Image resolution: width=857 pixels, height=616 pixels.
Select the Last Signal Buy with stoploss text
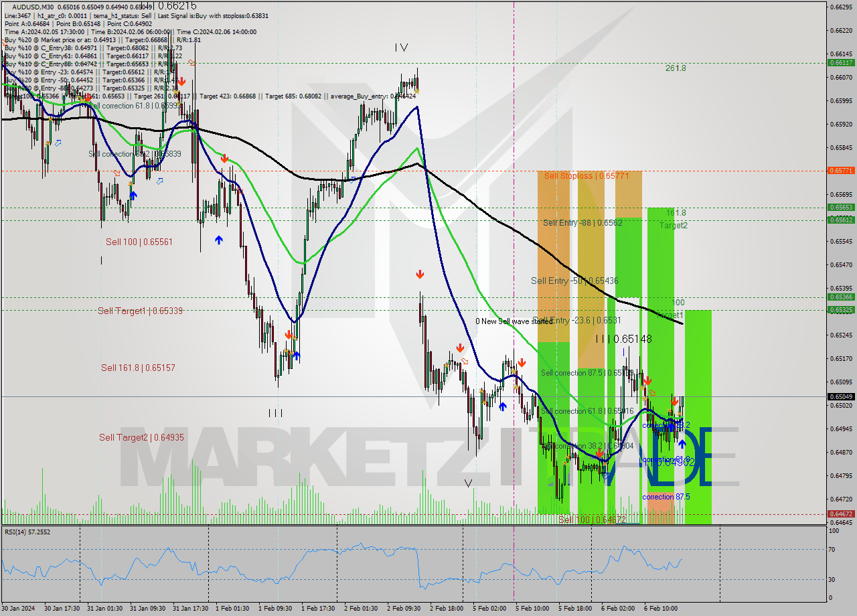coord(212,15)
